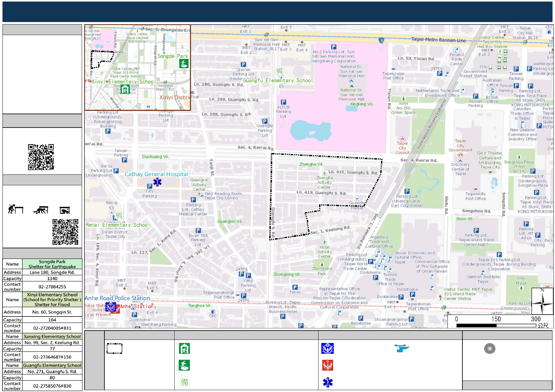Click the lower QR code beside posture icons
The width and height of the screenshot is (555, 392).
pos(65,232)
